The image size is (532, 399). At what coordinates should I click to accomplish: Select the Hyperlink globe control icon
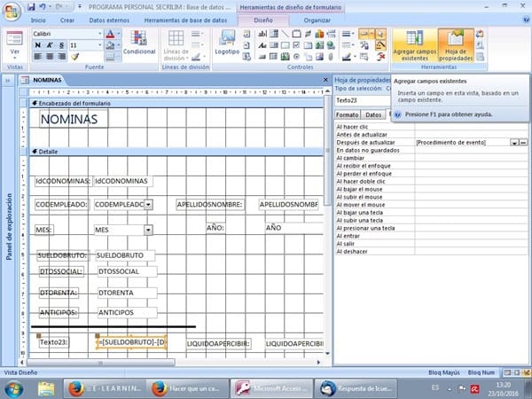pos(331,45)
